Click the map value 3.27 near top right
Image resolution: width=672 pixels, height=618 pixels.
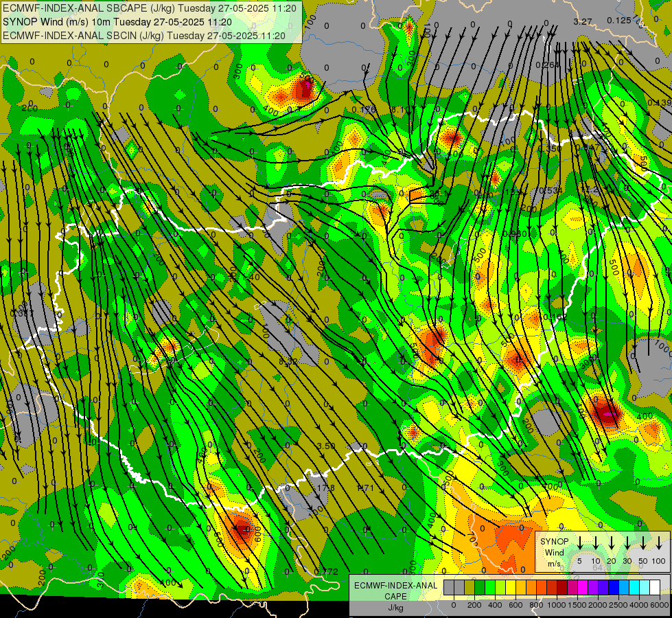pos(583,21)
